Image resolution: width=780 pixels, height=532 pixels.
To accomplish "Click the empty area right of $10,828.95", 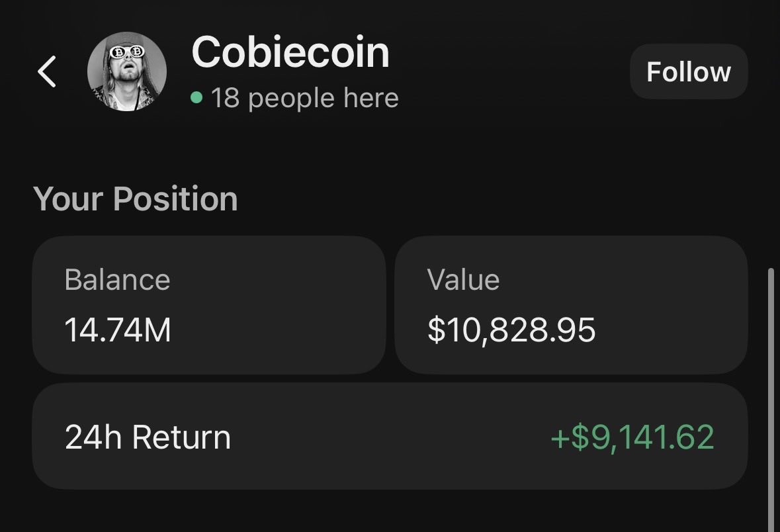I will 668,330.
